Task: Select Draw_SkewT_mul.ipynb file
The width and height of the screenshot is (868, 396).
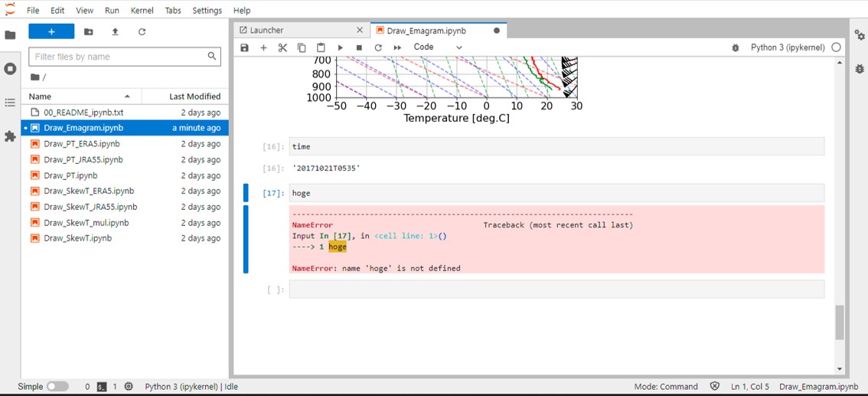Action: pyautogui.click(x=125, y=223)
